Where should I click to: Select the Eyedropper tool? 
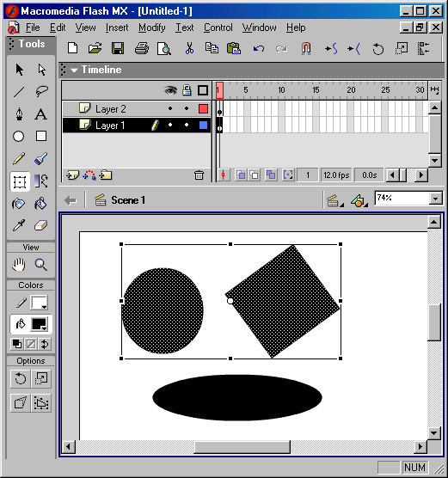pos(19,226)
